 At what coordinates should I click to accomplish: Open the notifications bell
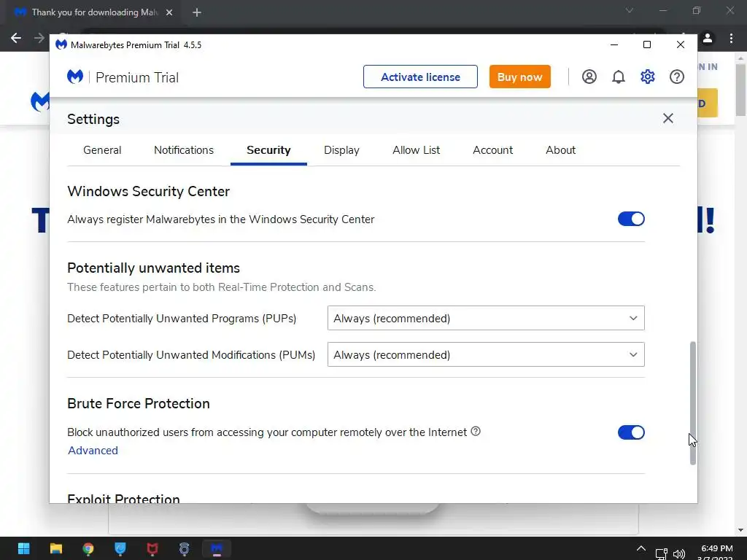tap(619, 77)
